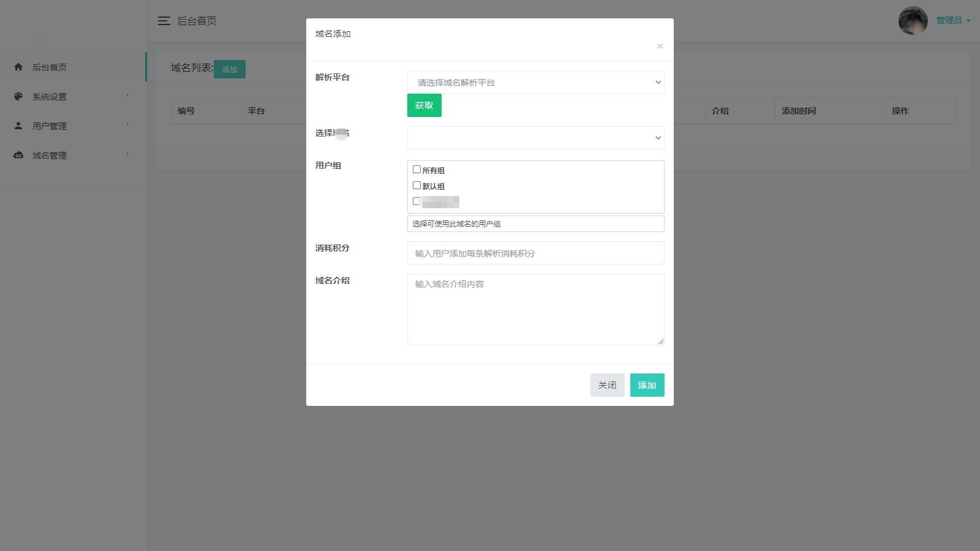Expand the 管理员 account dropdown
This screenshot has height=551, width=980.
click(953, 21)
